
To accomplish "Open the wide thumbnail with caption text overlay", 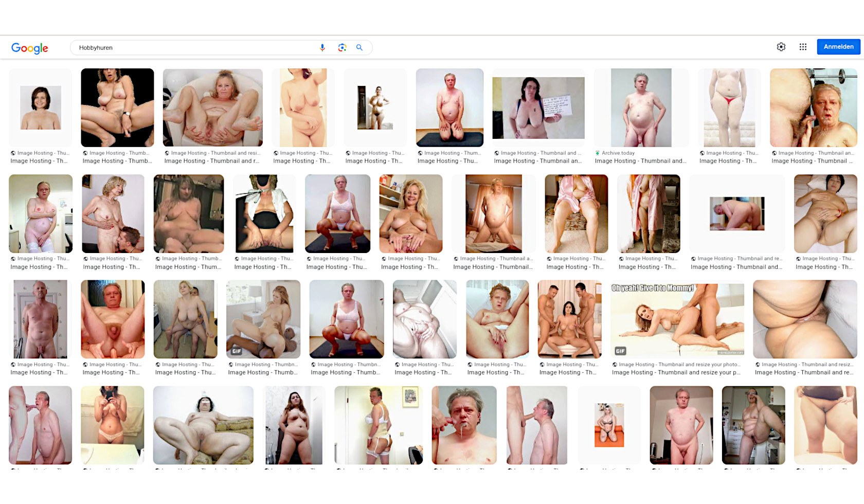I will click(x=677, y=319).
